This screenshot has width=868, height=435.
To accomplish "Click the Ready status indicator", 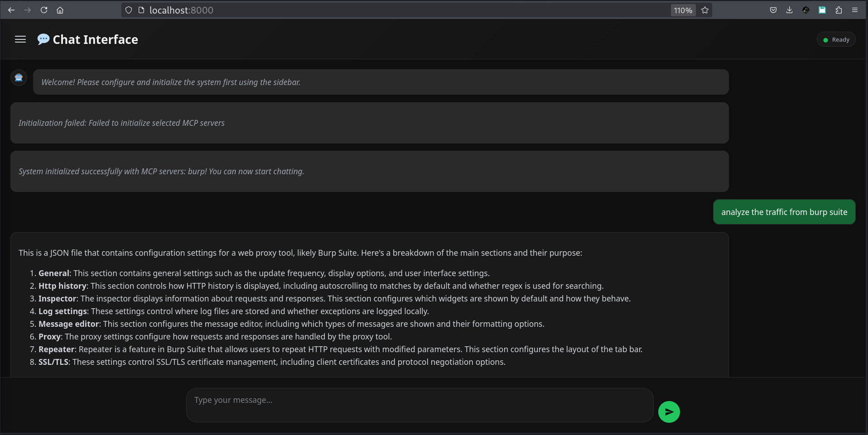I will coord(836,40).
